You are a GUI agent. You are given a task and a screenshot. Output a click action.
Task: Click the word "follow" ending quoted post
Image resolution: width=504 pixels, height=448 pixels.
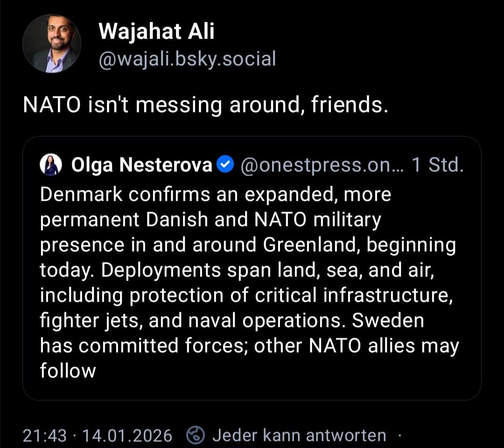tap(68, 371)
